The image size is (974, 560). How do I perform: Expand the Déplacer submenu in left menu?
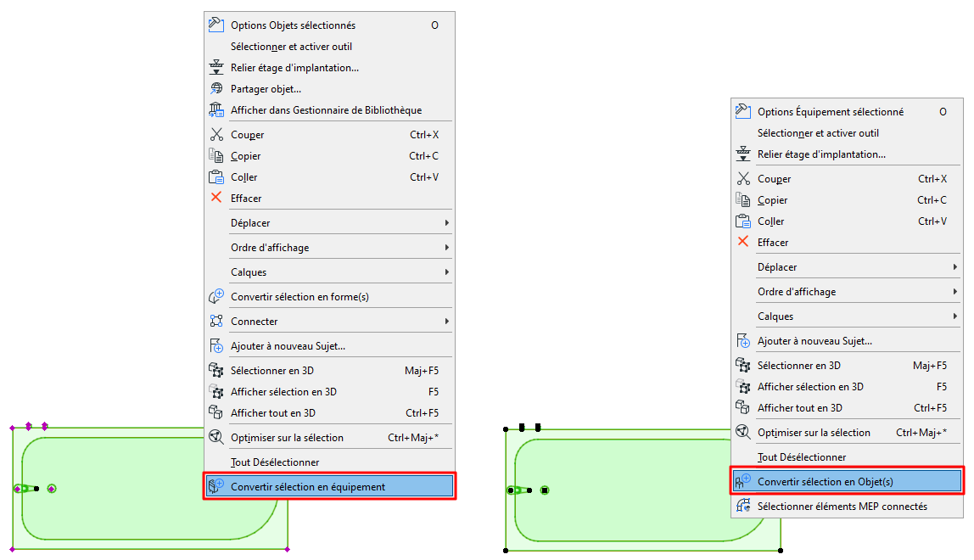coord(446,222)
